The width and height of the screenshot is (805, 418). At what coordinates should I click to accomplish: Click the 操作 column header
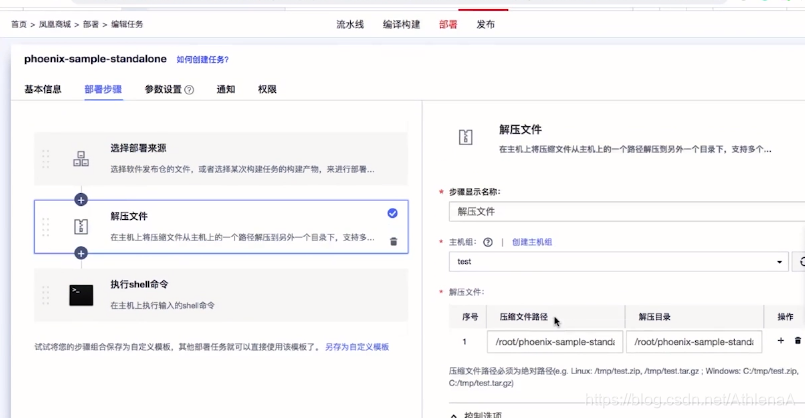(785, 317)
